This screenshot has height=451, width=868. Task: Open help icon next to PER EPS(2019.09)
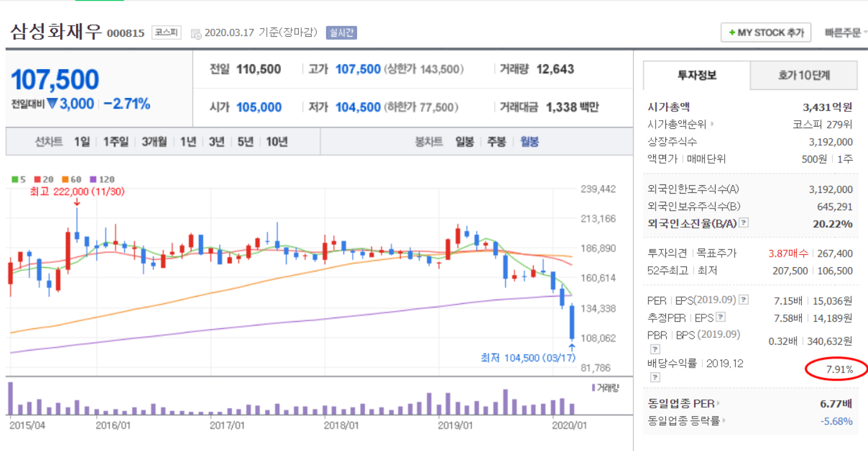(x=744, y=300)
